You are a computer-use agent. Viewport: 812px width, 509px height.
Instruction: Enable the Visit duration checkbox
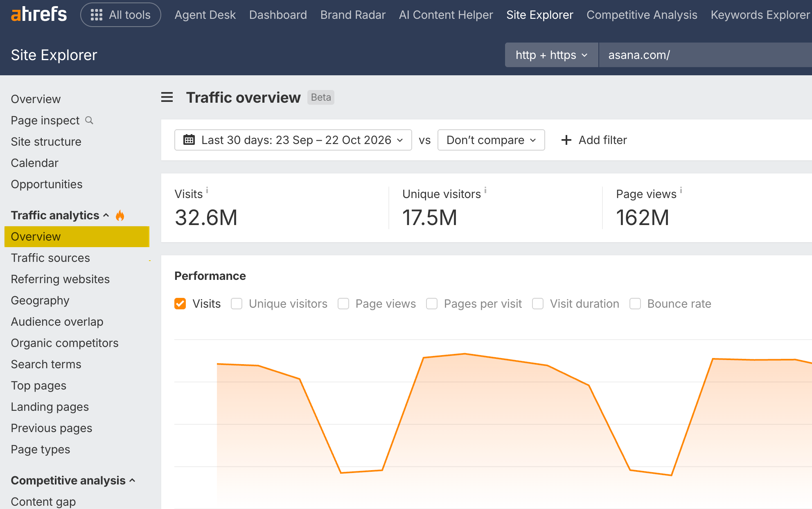click(538, 304)
